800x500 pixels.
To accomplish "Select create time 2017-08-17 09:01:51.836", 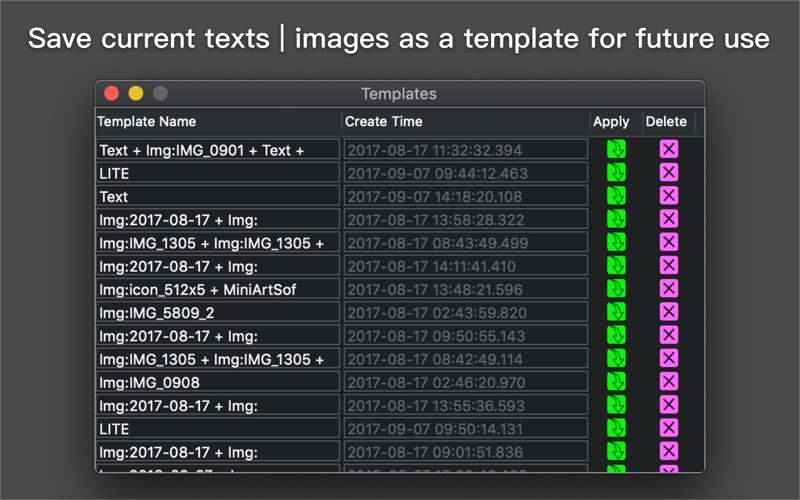I will [x=466, y=452].
